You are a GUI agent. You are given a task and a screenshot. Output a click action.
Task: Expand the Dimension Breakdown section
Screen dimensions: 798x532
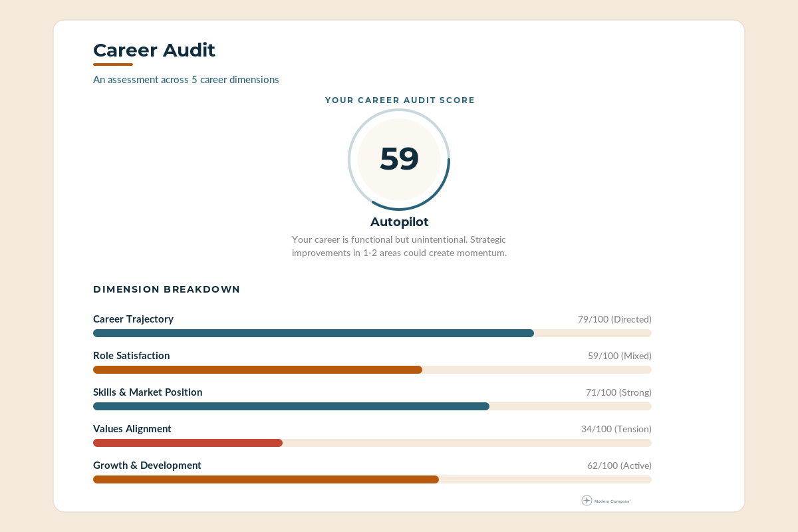[x=166, y=289]
